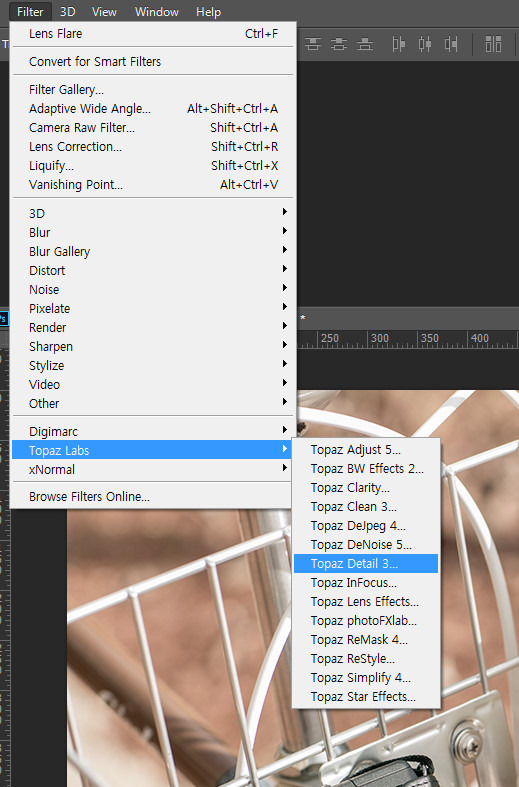Screen dimensions: 519x787
Task: Launch Topaz Clarity
Action: point(366,488)
